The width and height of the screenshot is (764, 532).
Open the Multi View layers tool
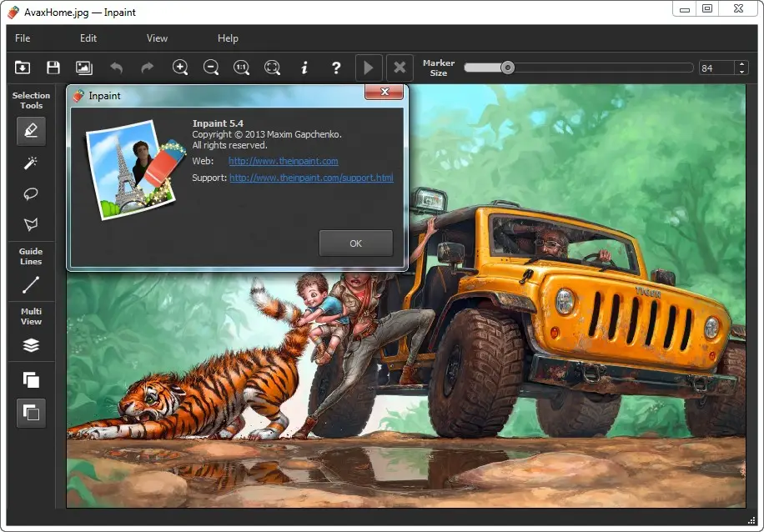point(31,345)
